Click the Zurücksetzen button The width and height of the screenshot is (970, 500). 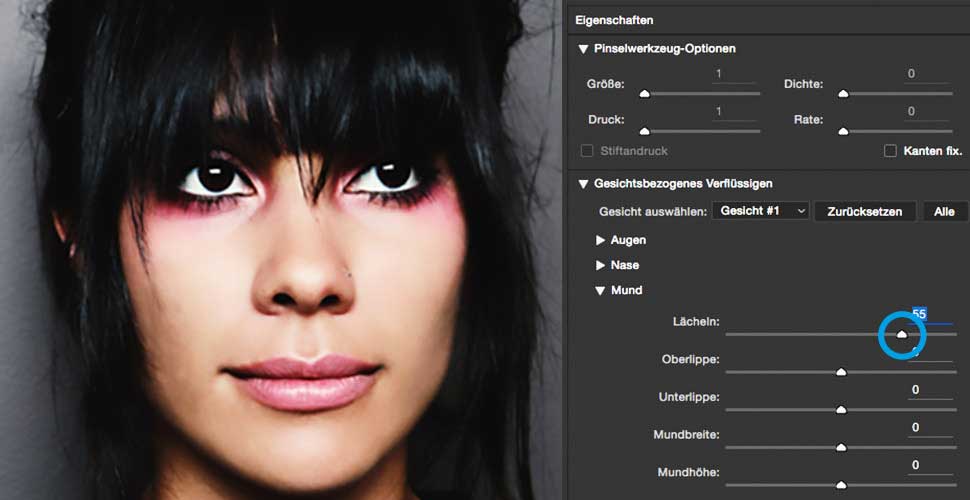864,211
